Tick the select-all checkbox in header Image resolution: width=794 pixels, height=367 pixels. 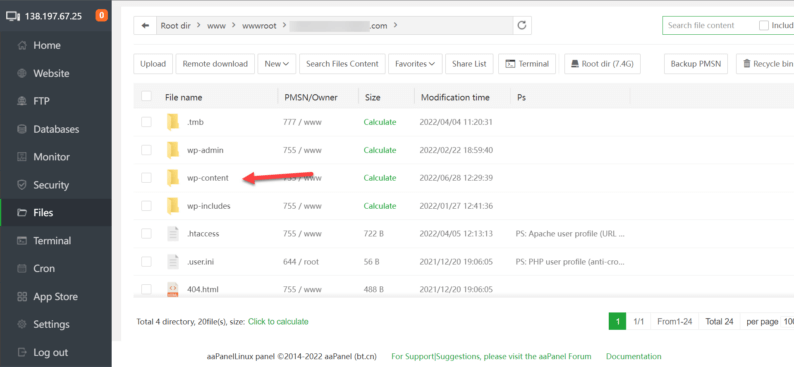point(146,96)
